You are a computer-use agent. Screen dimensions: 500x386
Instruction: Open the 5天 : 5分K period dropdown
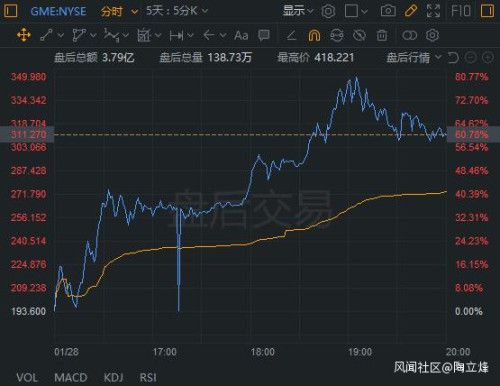177,11
